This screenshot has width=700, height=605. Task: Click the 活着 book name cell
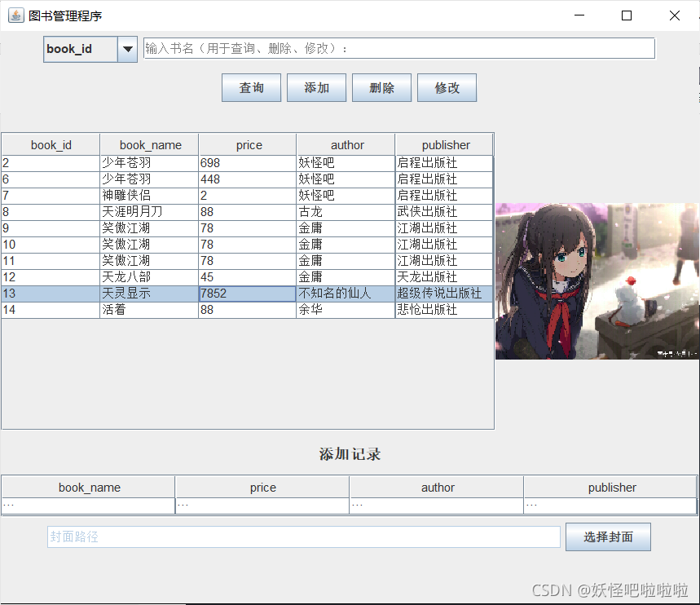[149, 310]
